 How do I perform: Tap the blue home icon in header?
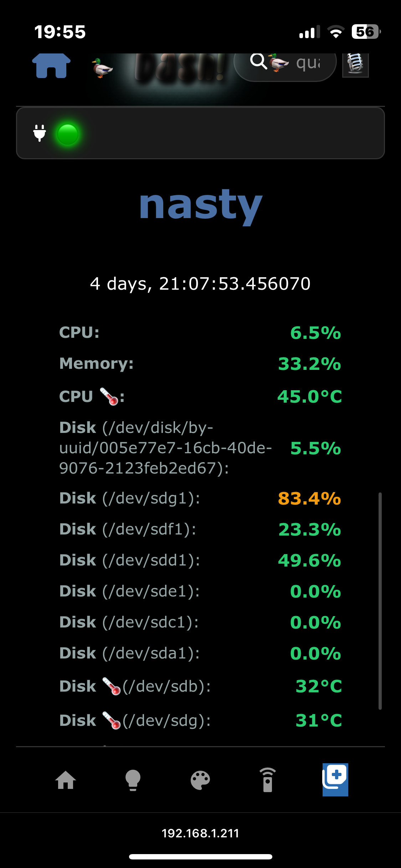(51, 66)
